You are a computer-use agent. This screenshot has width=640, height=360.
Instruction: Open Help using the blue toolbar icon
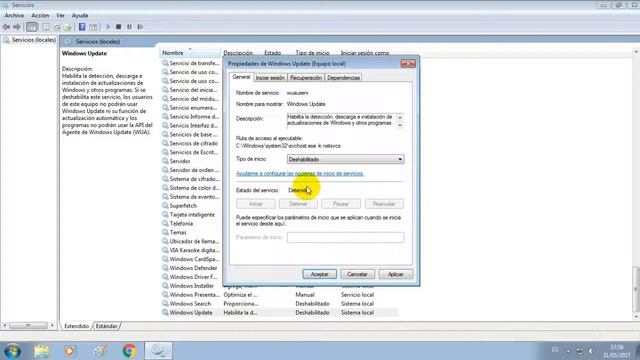tap(82, 27)
